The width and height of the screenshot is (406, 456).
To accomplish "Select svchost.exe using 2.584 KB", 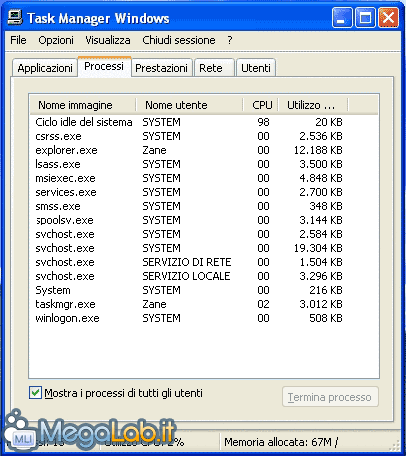I will pos(204,234).
